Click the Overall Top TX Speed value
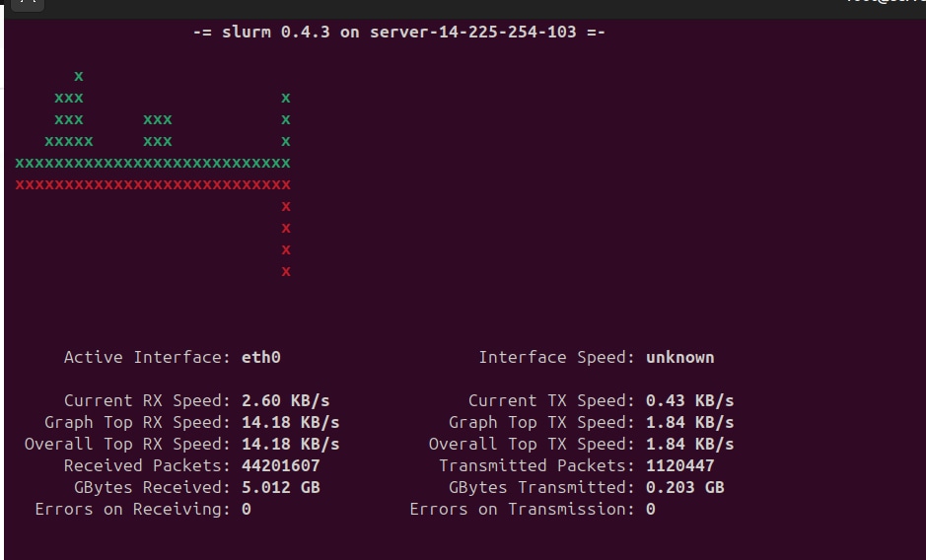 [x=689, y=444]
